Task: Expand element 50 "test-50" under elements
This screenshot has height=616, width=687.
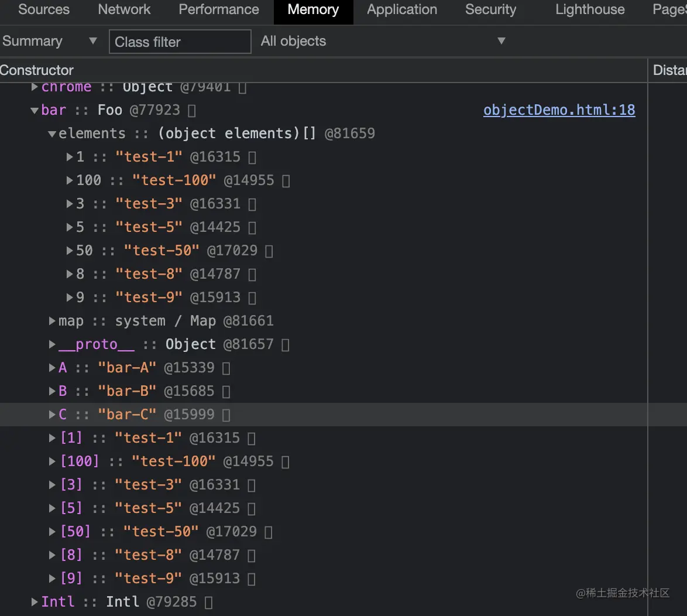Action: [x=69, y=251]
